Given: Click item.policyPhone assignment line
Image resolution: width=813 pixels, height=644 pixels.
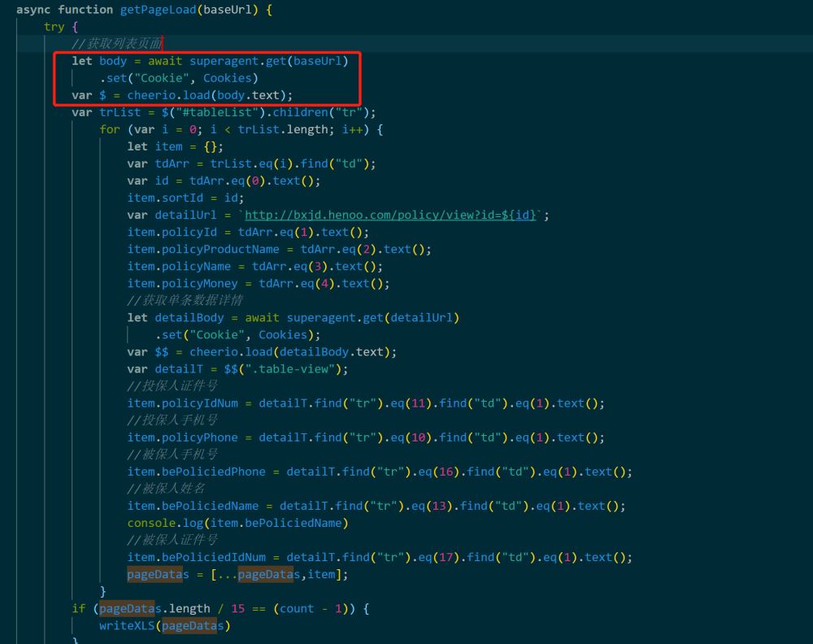Looking at the screenshot, I should [366, 437].
